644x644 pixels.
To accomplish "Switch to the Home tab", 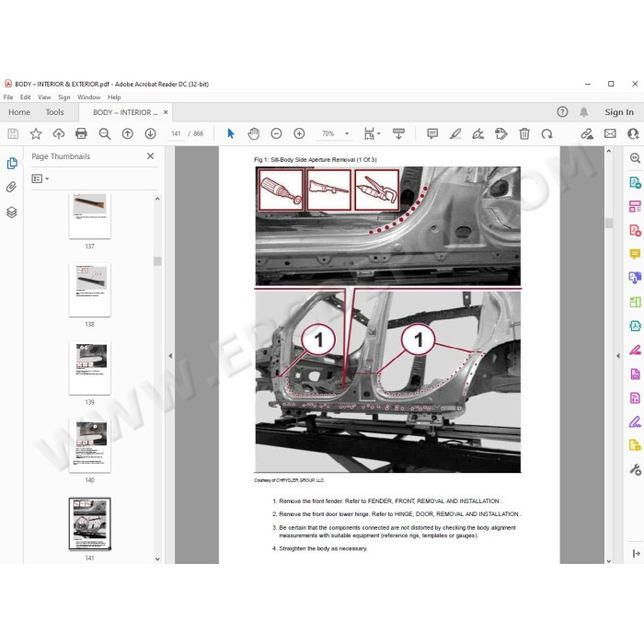I will [x=19, y=112].
